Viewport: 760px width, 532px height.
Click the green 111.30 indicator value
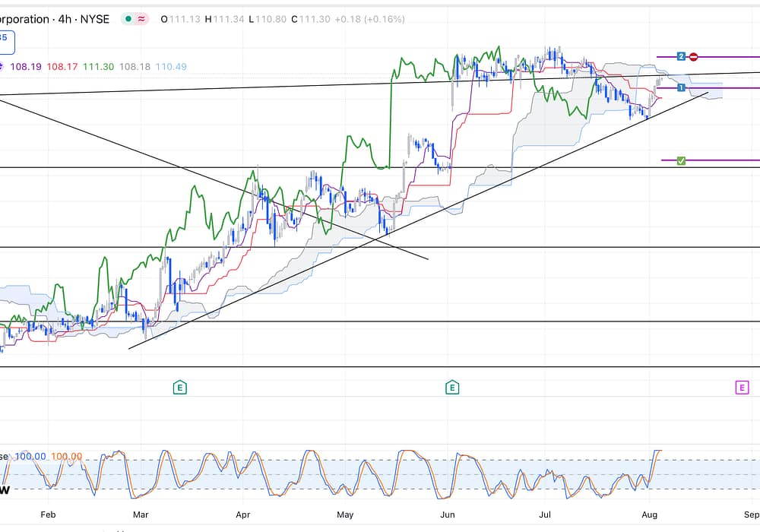[98, 67]
